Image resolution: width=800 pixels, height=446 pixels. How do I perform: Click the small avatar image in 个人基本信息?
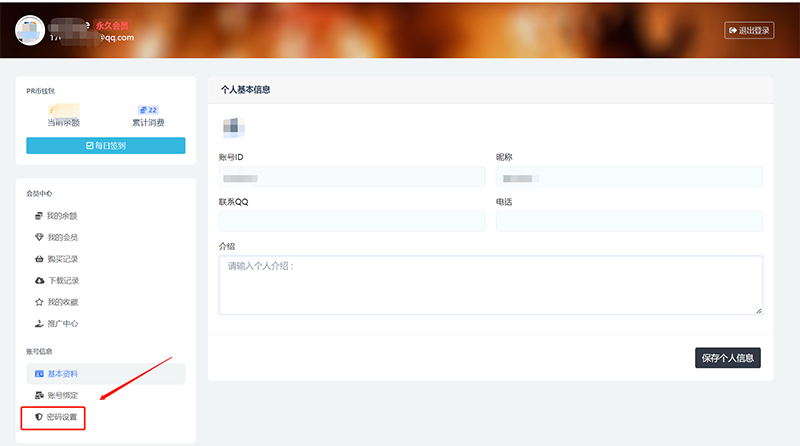233,127
